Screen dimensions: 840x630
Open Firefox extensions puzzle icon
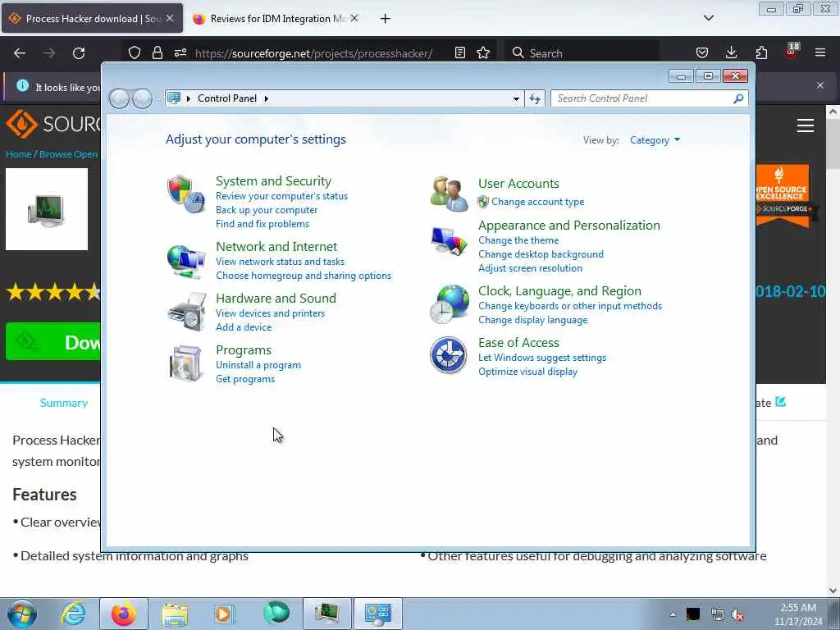tap(761, 53)
